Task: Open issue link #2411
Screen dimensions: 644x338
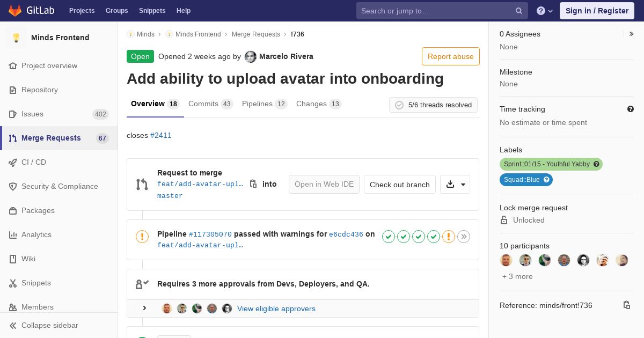Action: 161,135
